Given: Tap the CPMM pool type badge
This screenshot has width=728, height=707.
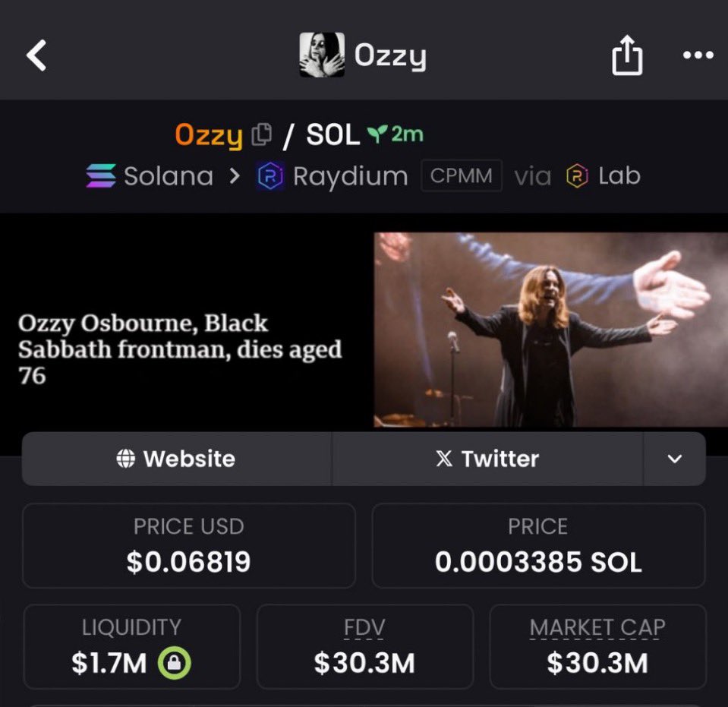Looking at the screenshot, I should 461,176.
